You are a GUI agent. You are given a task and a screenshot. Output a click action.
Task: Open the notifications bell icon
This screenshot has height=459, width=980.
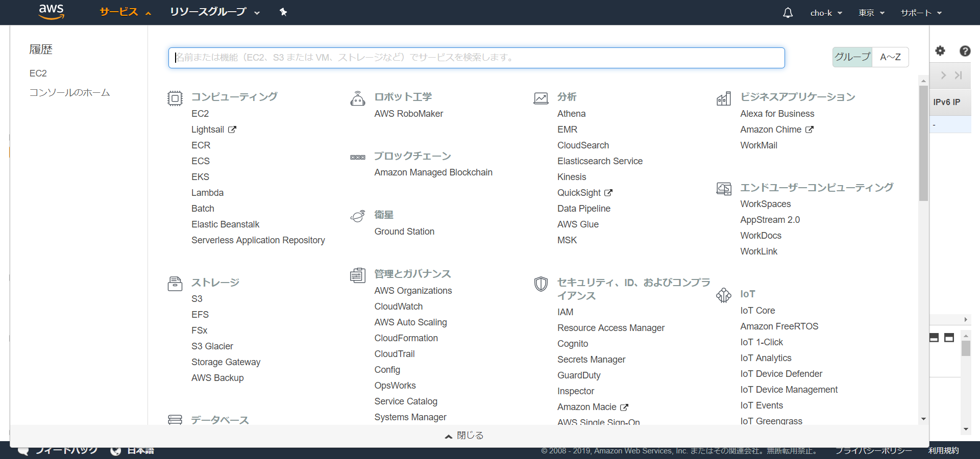click(x=788, y=13)
